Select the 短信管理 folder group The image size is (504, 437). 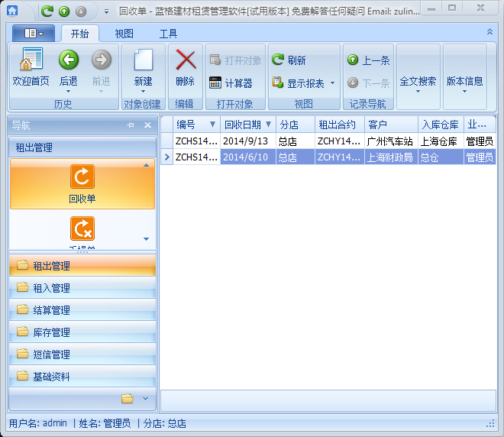click(82, 354)
